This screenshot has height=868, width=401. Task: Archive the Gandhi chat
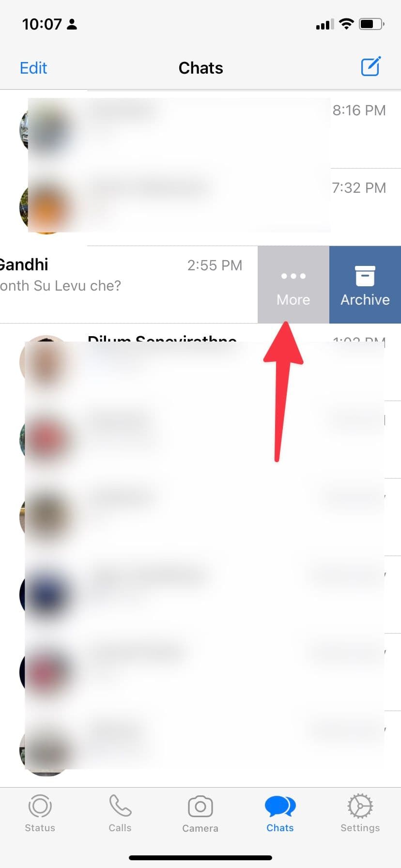pos(365,285)
